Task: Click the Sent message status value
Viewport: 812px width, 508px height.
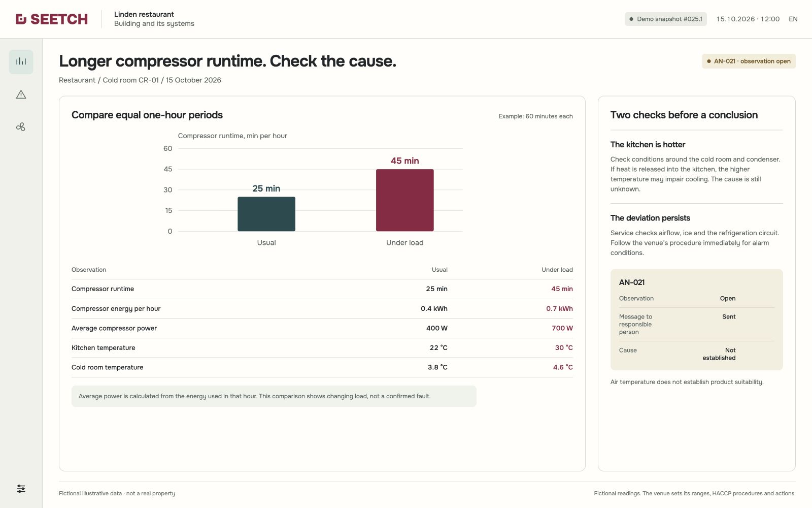Action: [x=729, y=317]
